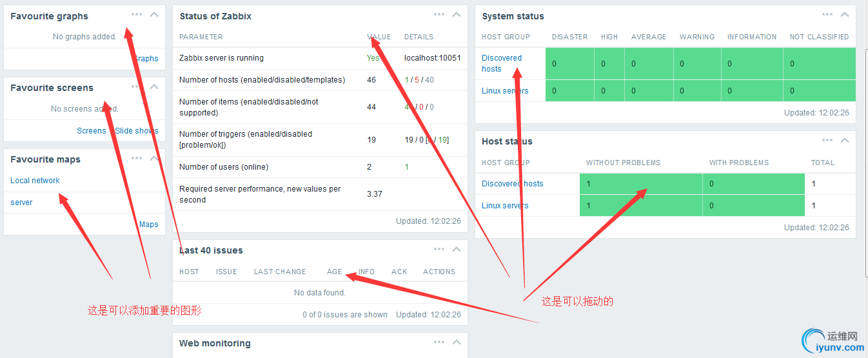The width and height of the screenshot is (868, 358).
Task: Click the Disaster cell for Discovered hosts
Action: tap(570, 64)
